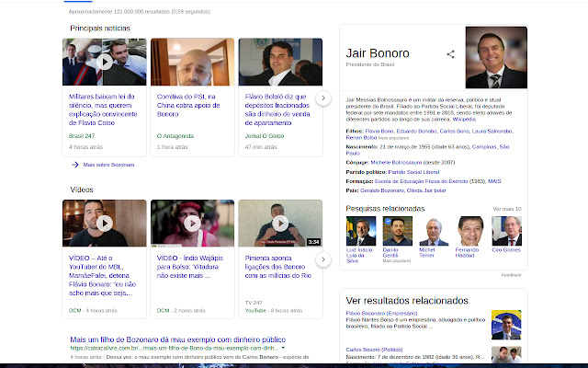Open Eduardo Bonobo link under Filhos

click(x=416, y=131)
